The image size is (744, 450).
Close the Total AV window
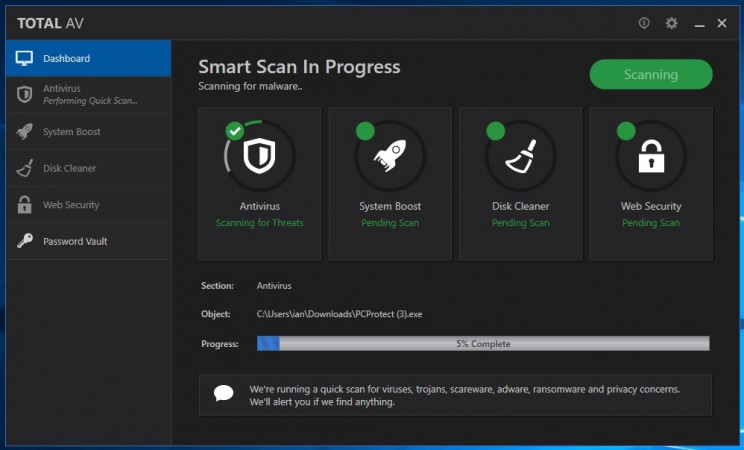tap(722, 23)
